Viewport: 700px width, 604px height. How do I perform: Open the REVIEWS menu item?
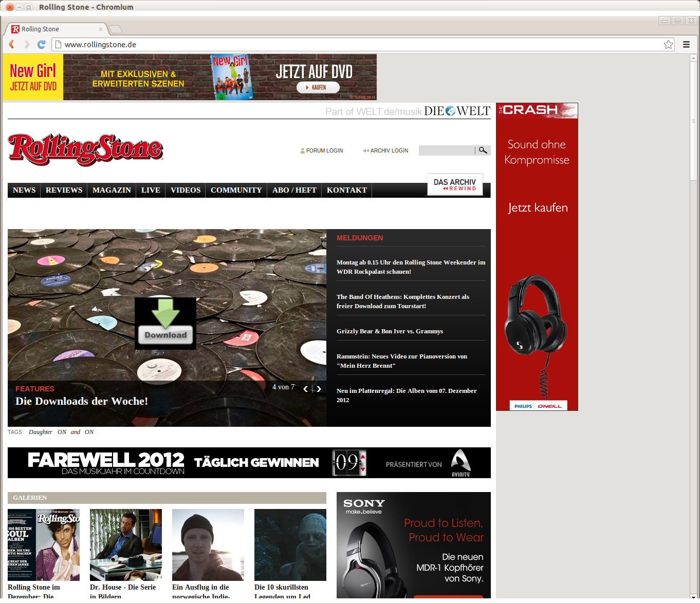(x=64, y=190)
